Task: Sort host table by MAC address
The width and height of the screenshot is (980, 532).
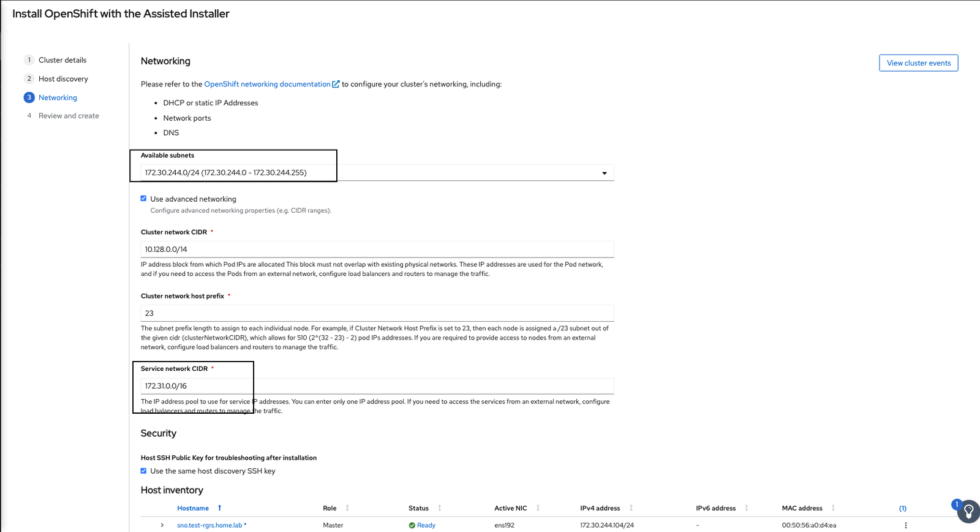Action: [833, 508]
